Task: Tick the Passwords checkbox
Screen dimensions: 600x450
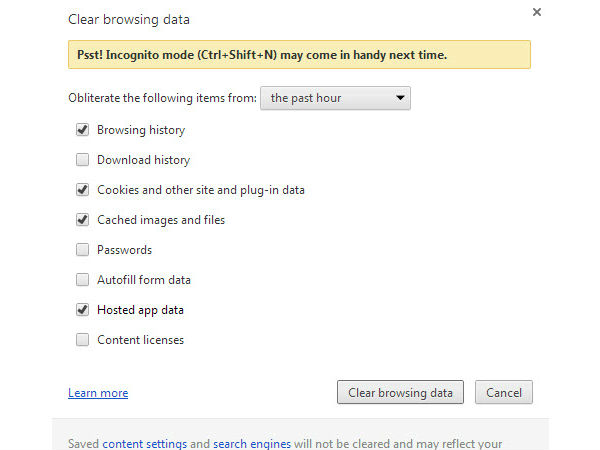Action: click(x=82, y=250)
